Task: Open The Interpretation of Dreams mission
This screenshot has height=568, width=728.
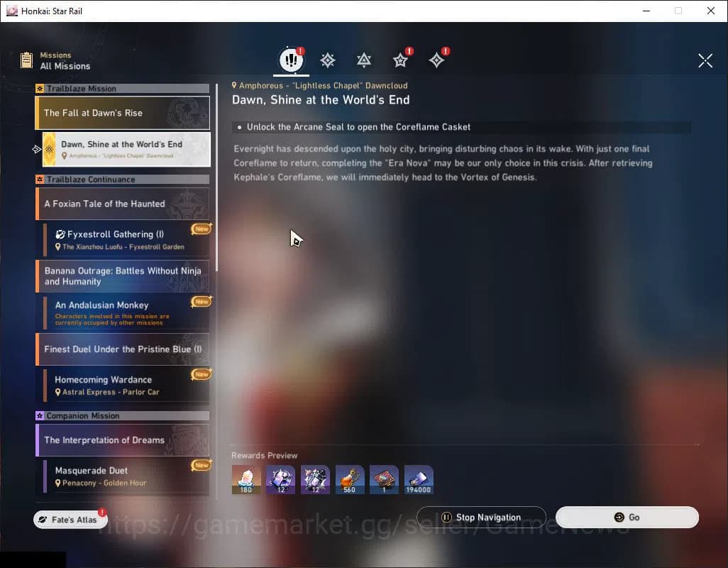Action: click(x=123, y=439)
